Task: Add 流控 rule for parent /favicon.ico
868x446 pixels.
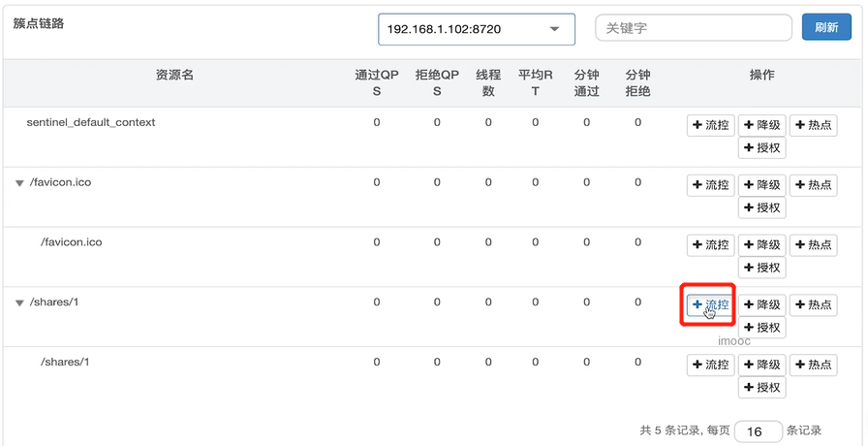Action: pos(710,185)
